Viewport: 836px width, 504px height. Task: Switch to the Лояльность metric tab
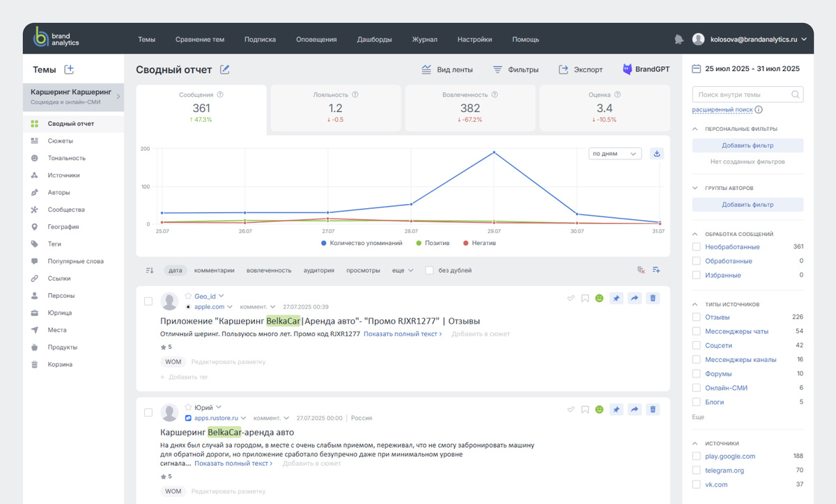pos(336,108)
